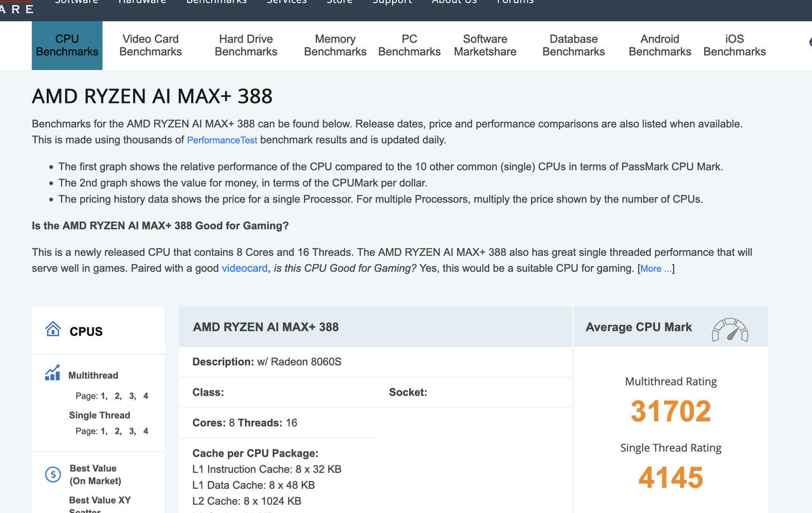
Task: Click the Average CPU Mark speedometer icon
Action: point(730,330)
